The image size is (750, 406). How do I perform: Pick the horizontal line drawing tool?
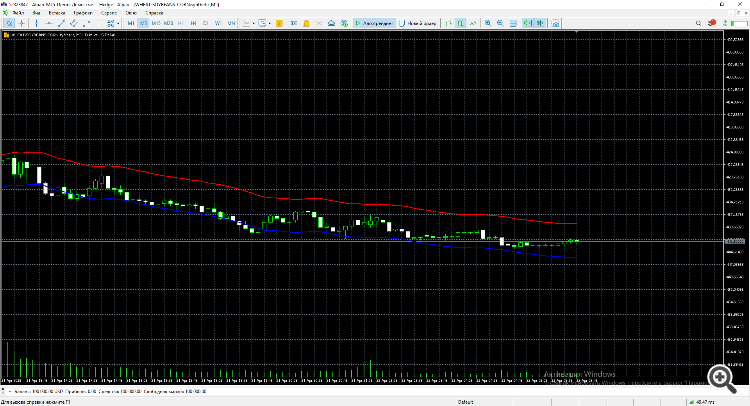49,23
